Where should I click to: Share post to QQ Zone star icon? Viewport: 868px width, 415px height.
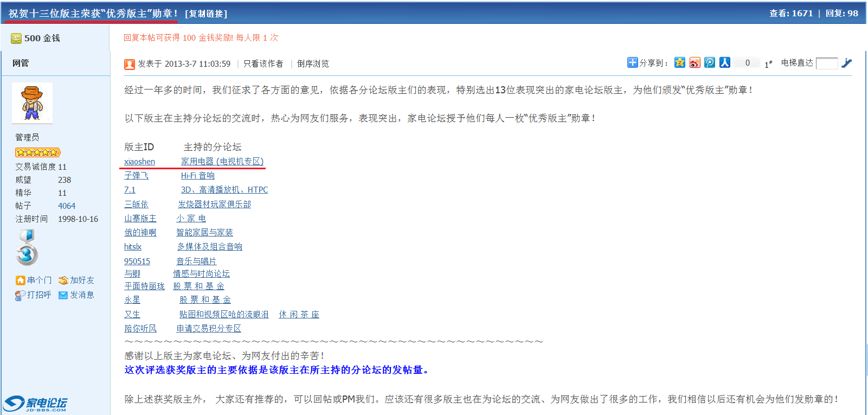point(680,63)
